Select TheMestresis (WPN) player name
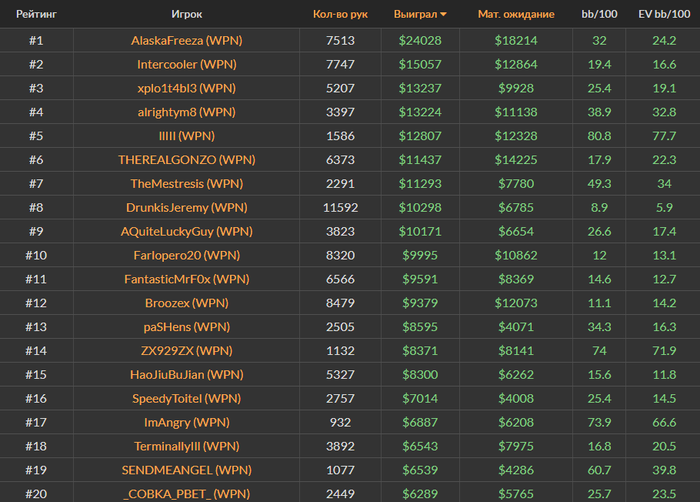 click(187, 184)
